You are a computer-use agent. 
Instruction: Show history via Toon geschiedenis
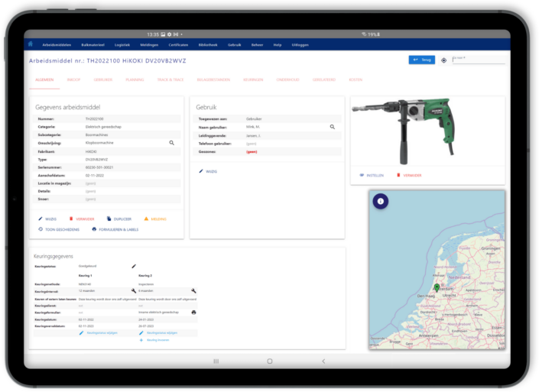(59, 229)
